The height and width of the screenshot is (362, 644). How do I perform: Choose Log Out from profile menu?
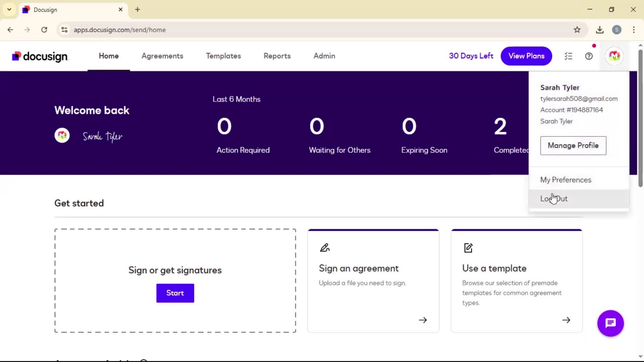click(x=579, y=199)
